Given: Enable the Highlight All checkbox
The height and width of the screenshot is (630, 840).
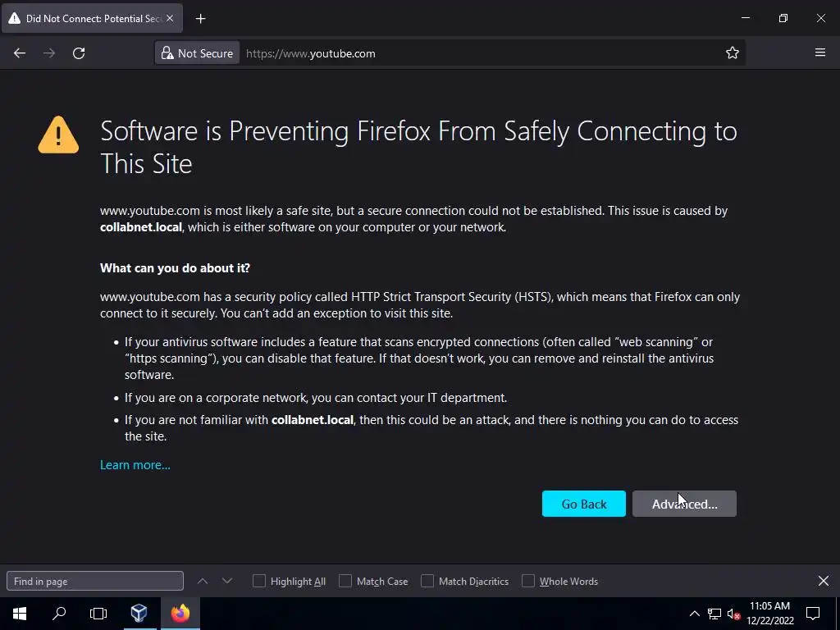Looking at the screenshot, I should pyautogui.click(x=259, y=581).
